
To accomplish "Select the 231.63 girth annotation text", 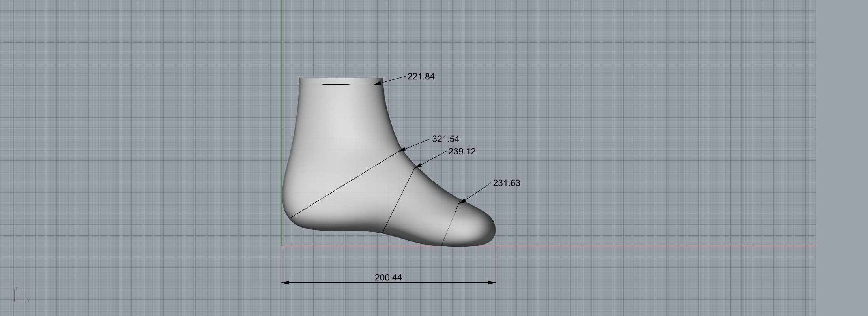I will pyautogui.click(x=506, y=183).
